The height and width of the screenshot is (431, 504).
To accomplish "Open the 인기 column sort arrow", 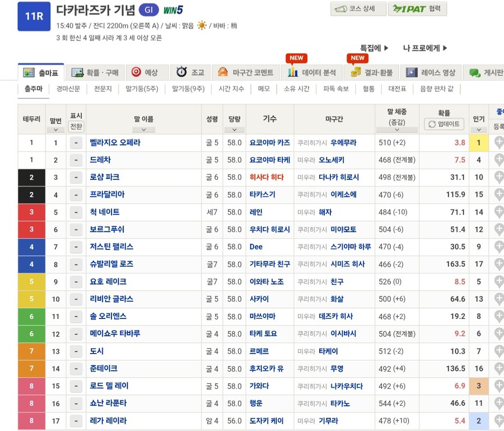I will coord(479,129).
